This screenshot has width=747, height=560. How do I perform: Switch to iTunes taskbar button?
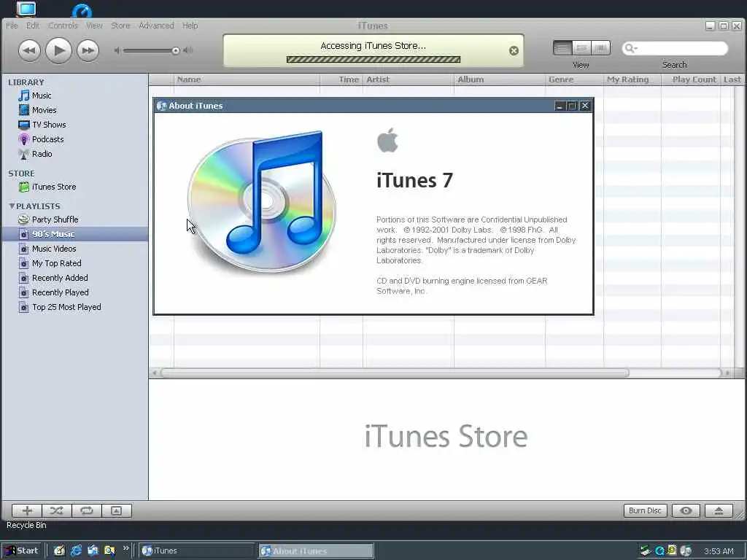click(x=196, y=551)
